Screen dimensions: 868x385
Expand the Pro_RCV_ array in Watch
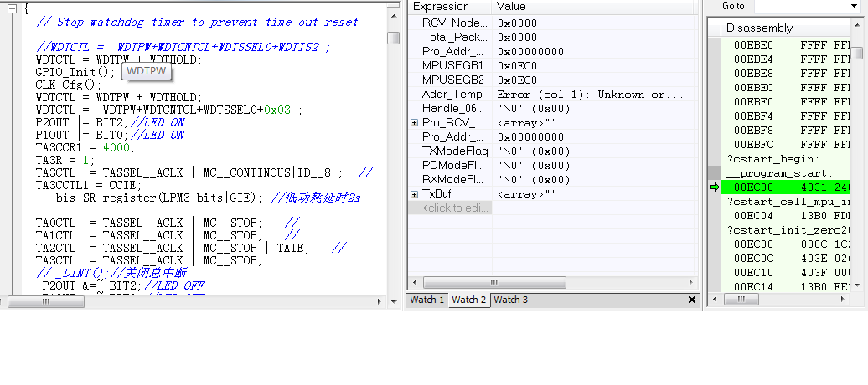pyautogui.click(x=414, y=123)
